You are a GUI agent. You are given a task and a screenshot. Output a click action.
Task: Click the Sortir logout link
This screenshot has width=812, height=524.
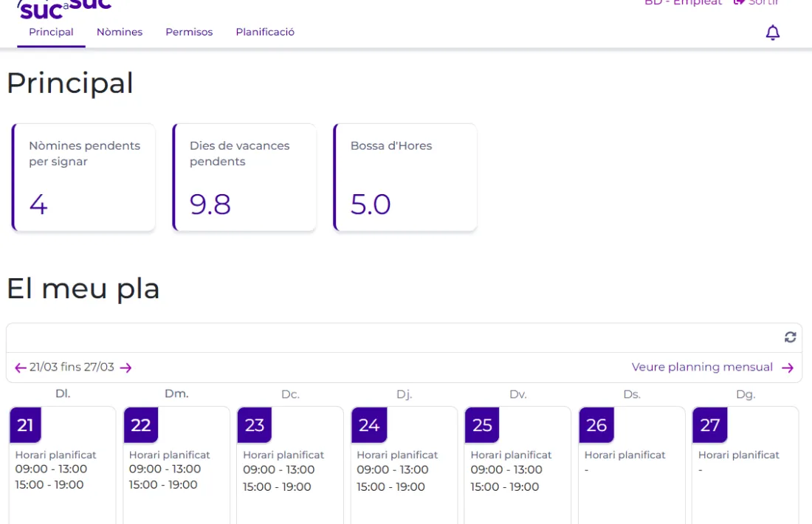756,3
